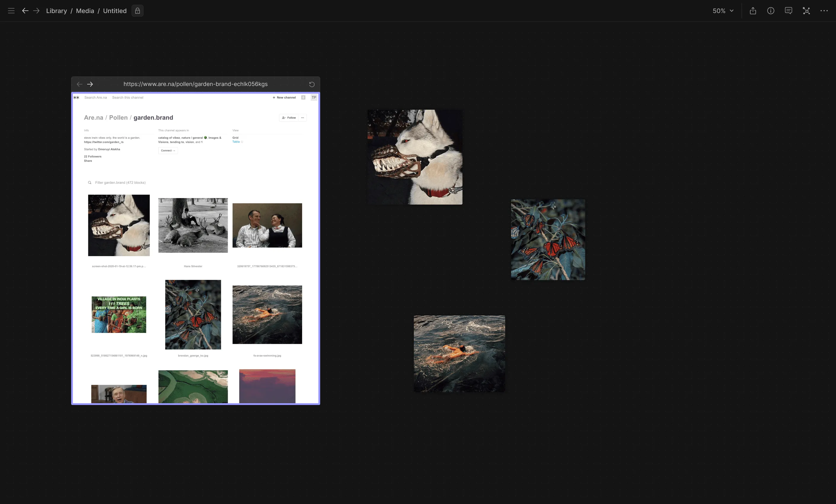Image resolution: width=836 pixels, height=504 pixels.
Task: Click the lock icon beside Untitled
Action: click(x=138, y=11)
